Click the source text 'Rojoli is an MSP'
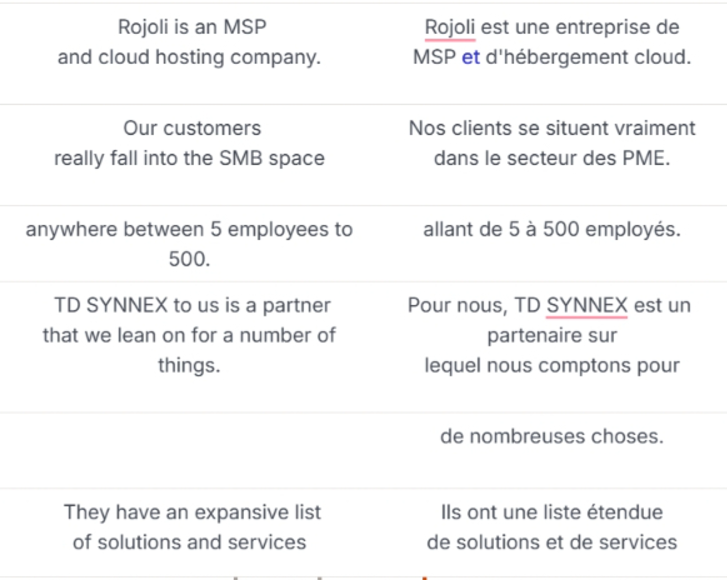 pos(192,27)
